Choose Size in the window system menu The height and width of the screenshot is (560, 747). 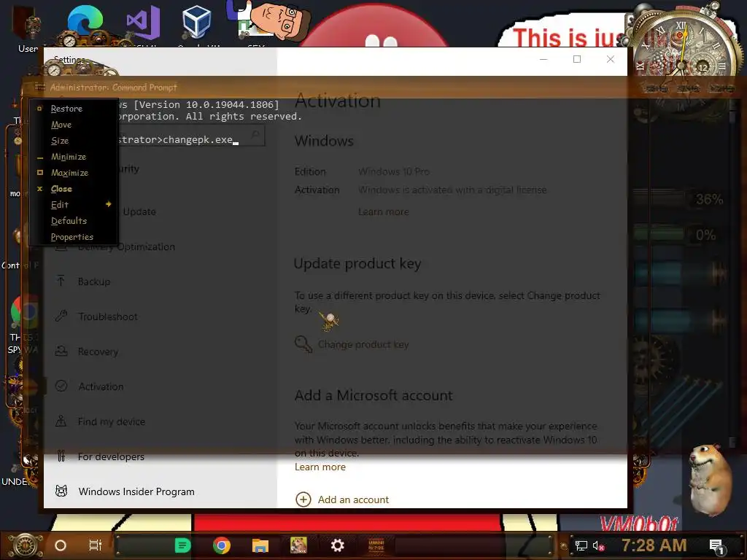point(60,141)
